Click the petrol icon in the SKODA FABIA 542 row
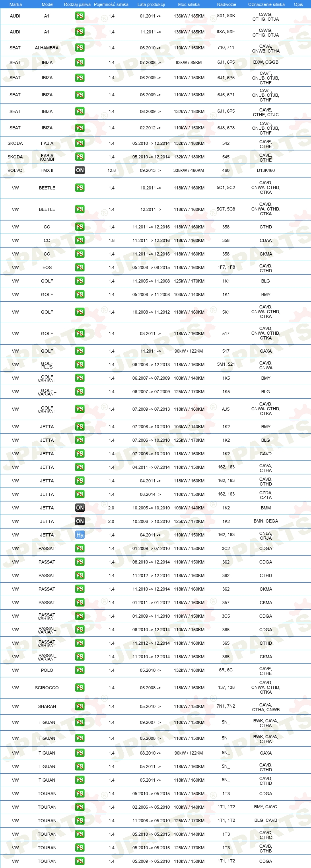This screenshot has width=311, height=868. tap(80, 143)
